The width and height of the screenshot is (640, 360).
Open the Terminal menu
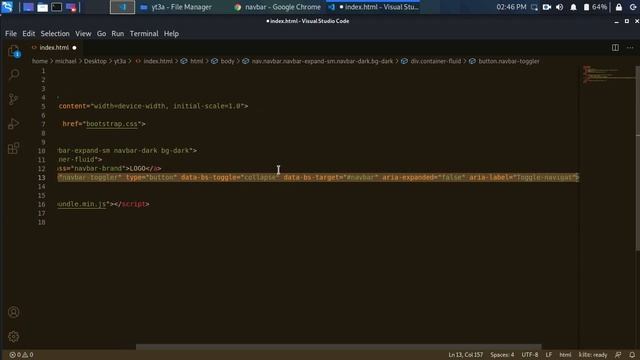[144, 33]
